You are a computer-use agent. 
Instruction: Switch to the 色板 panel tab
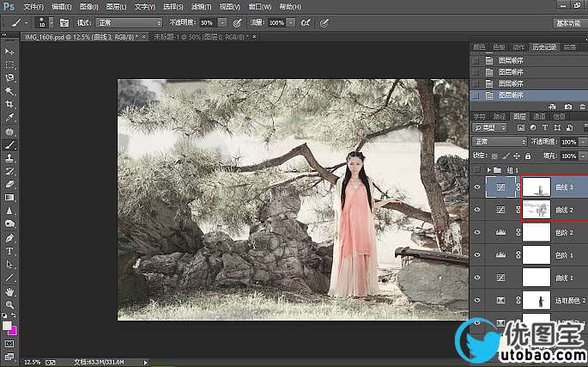499,47
